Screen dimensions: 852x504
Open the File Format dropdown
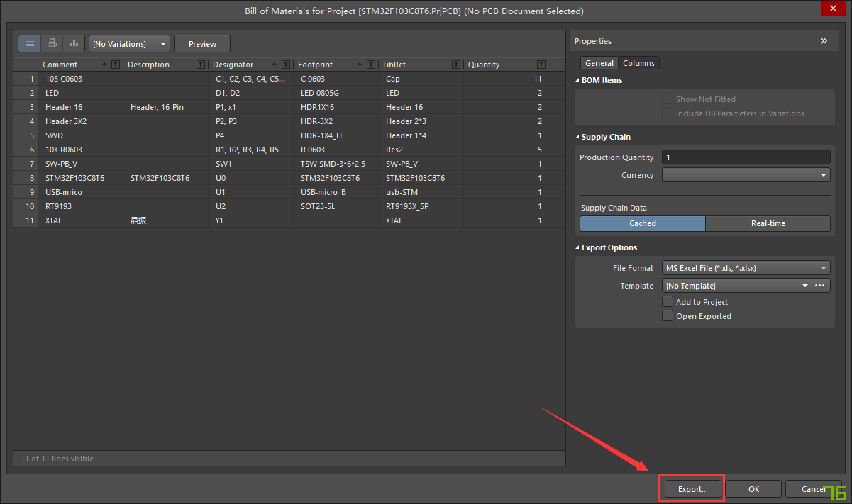coord(746,268)
